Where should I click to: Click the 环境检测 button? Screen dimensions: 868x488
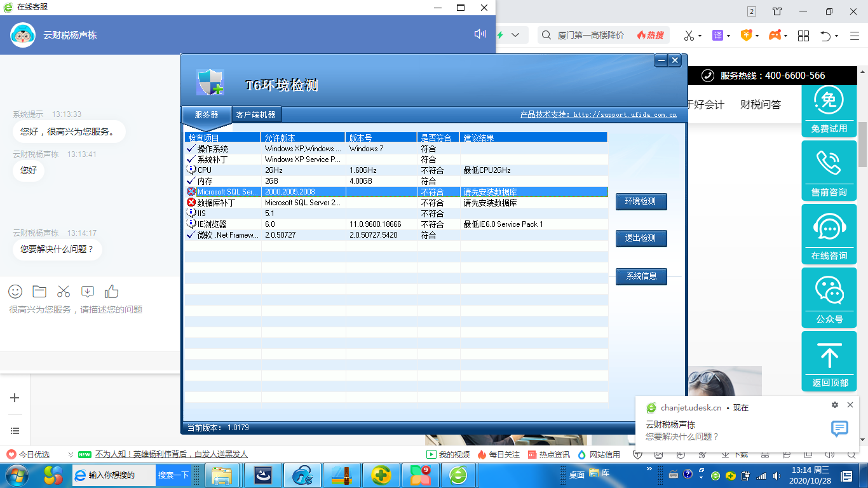click(x=641, y=201)
